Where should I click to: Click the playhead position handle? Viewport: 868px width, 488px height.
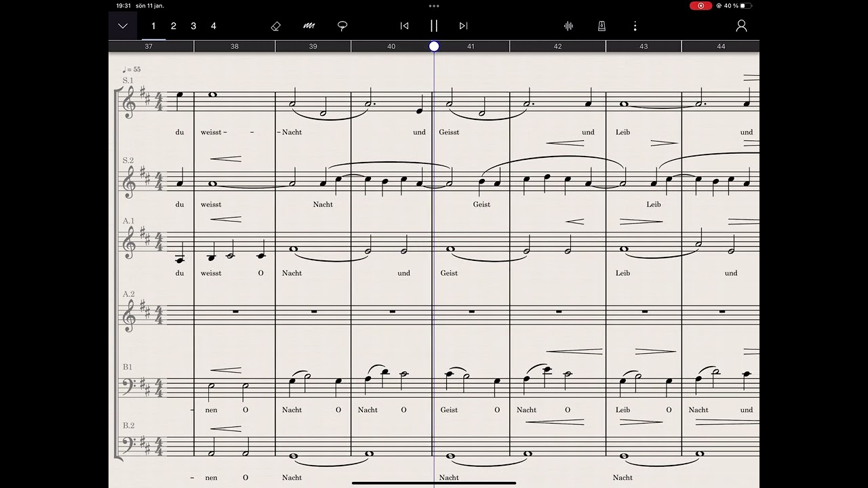point(434,46)
